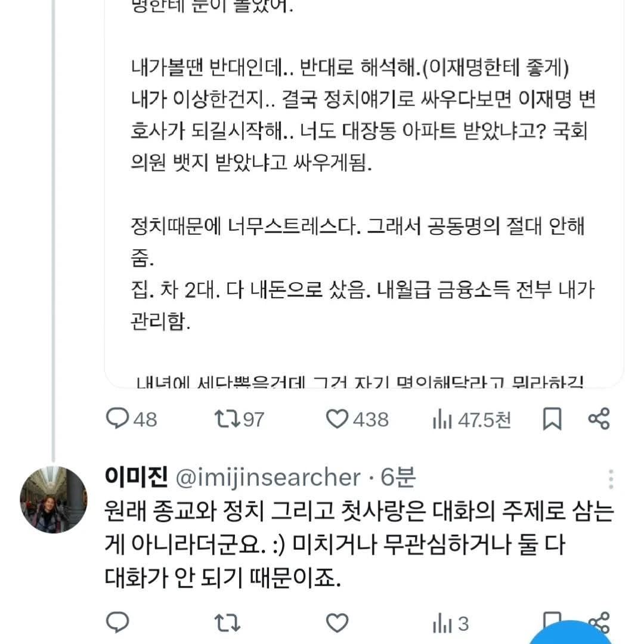Viewport: 644px width, 644px height.
Task: Like 이미진's reply
Action: click(x=338, y=623)
